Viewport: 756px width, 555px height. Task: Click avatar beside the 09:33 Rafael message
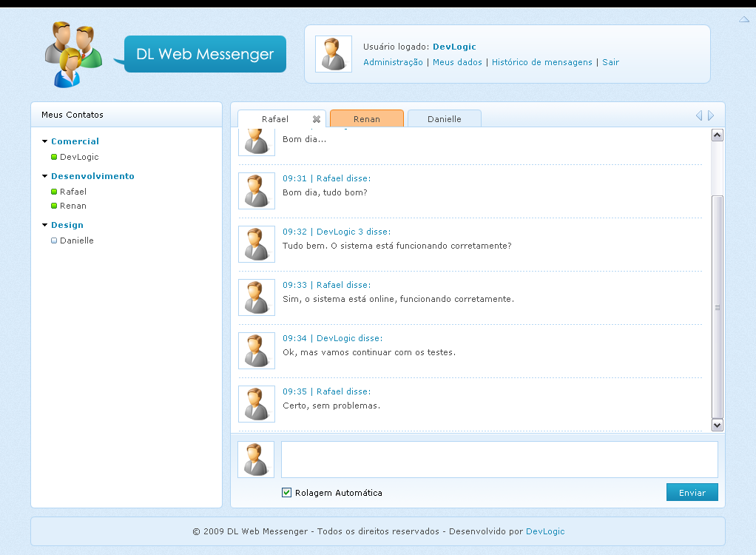click(x=257, y=297)
